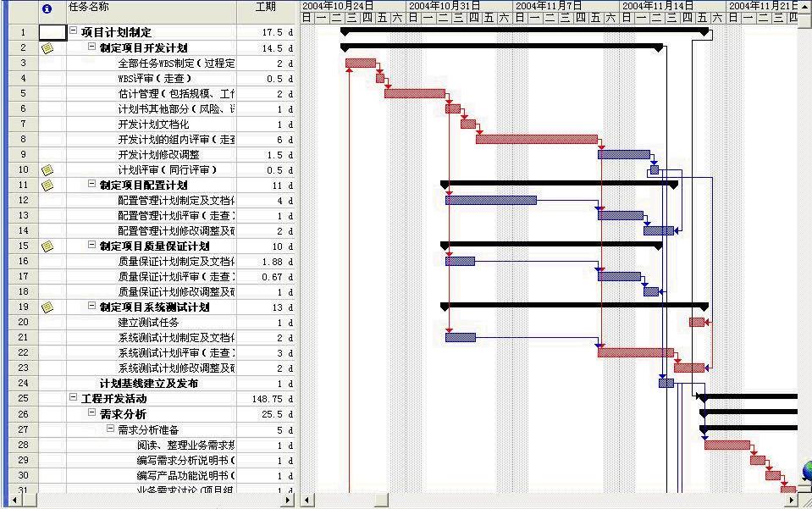Collapse the 制定项目质量保证计划 group
The width and height of the screenshot is (812, 509).
(92, 246)
